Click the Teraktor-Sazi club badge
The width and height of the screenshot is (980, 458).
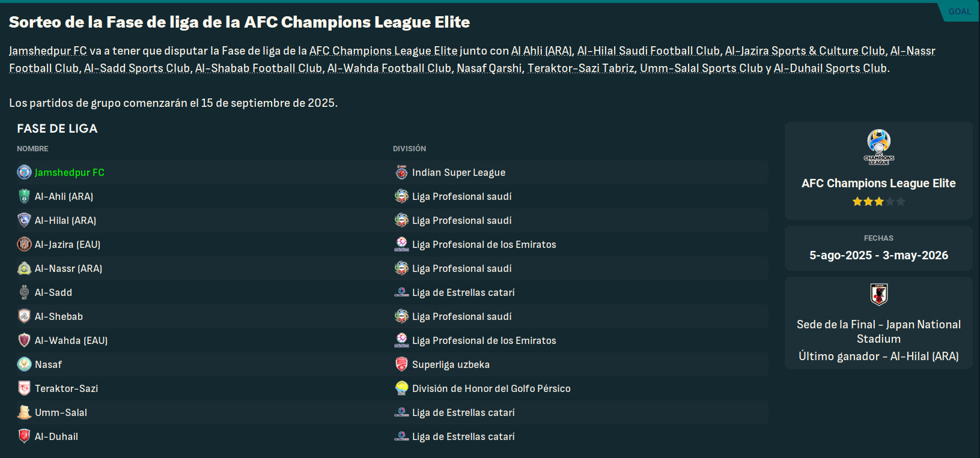point(24,388)
